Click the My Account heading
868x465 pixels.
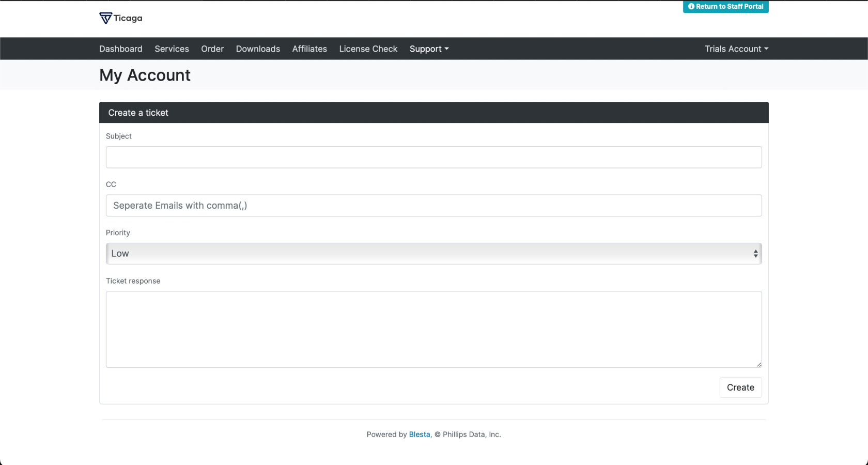click(145, 75)
